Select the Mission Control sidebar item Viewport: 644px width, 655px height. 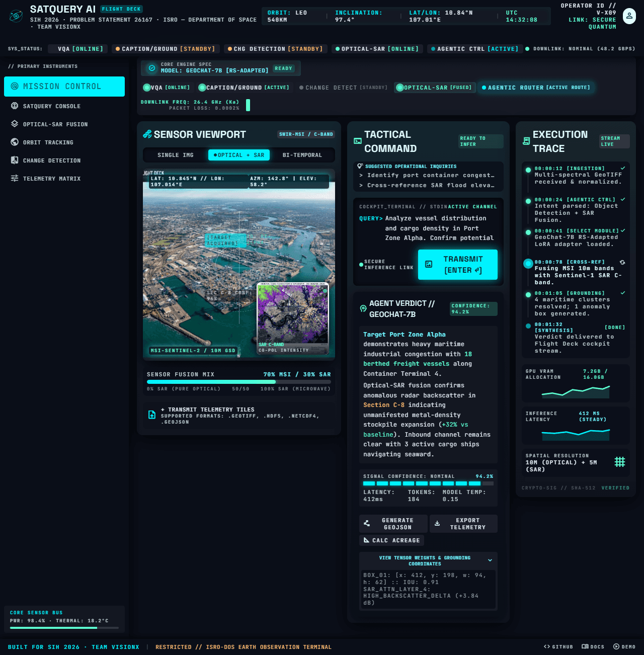(x=64, y=87)
